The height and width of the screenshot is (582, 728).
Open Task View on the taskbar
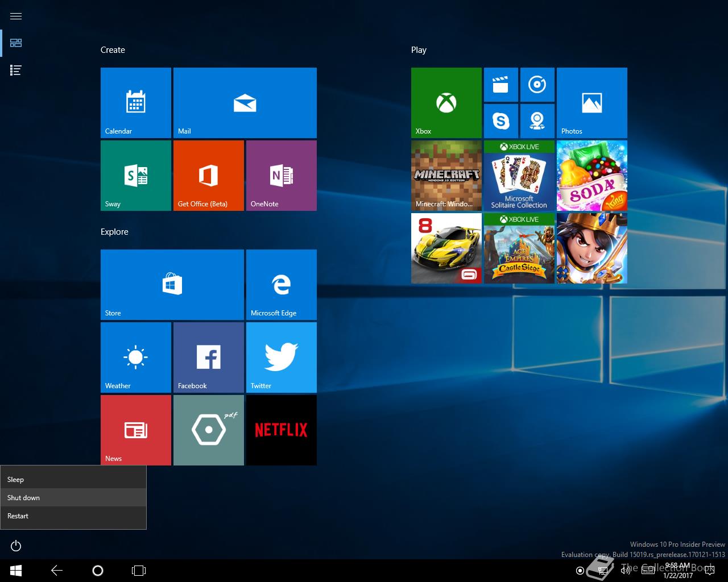tap(139, 571)
